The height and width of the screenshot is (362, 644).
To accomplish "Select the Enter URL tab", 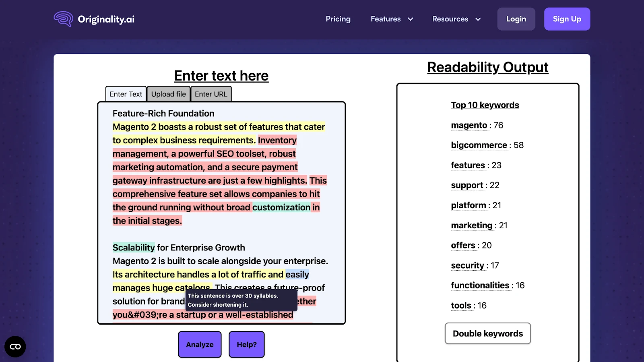I will click(x=211, y=94).
